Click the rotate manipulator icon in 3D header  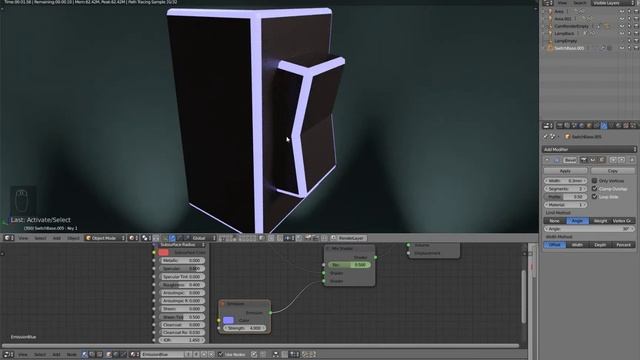[180, 238]
